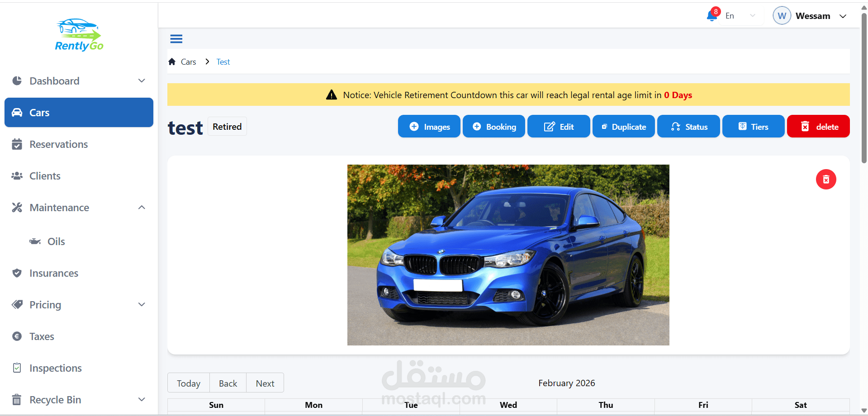Collapse the Maintenance menu chevron
The width and height of the screenshot is (868, 416).
tap(142, 208)
